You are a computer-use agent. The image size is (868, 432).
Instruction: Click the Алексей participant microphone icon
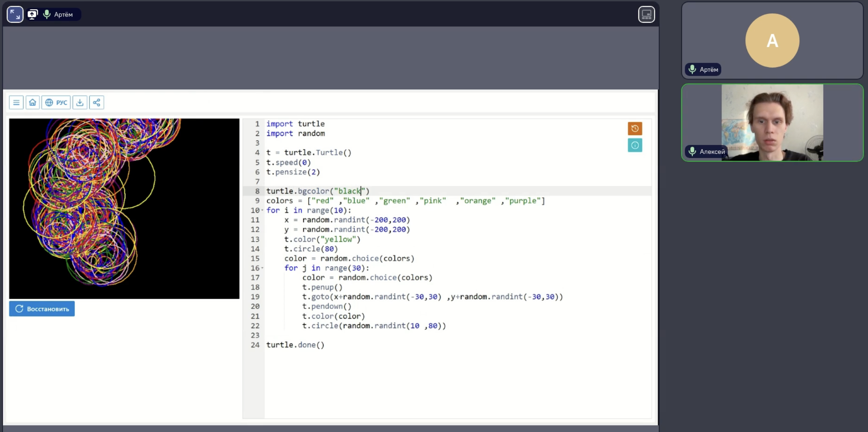pos(692,152)
